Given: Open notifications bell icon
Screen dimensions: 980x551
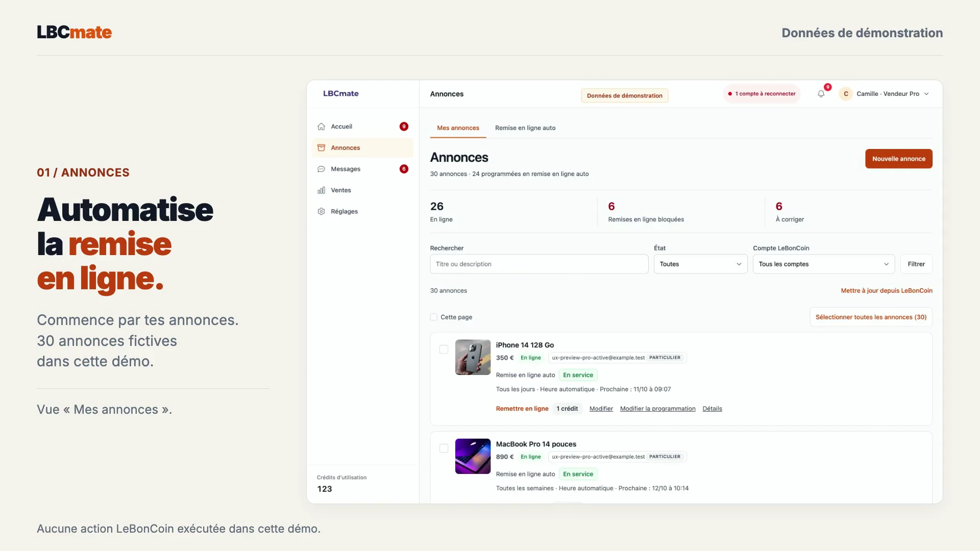Looking at the screenshot, I should tap(821, 94).
